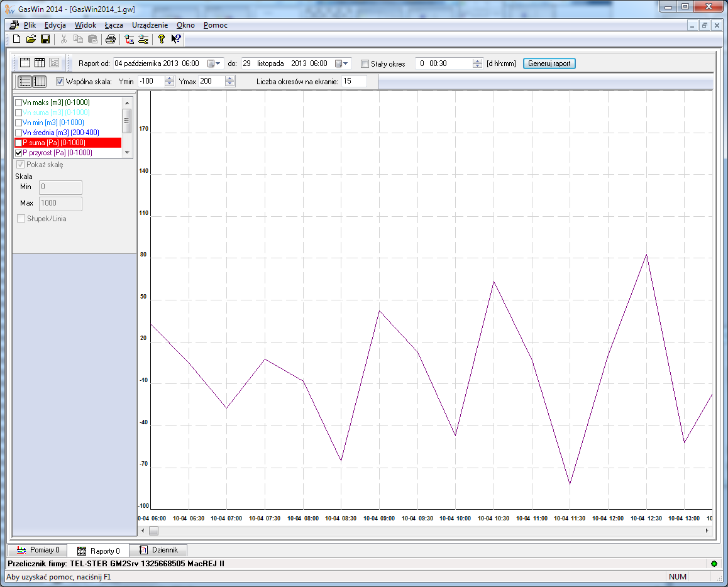
Task: Activate the context help arrow-question icon
Action: click(175, 40)
